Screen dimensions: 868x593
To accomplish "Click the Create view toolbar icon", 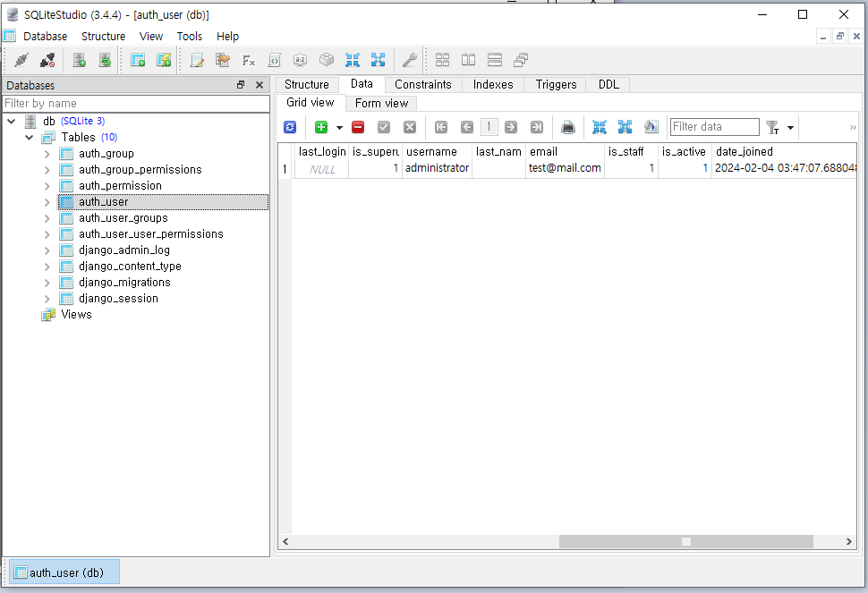I will (x=163, y=60).
